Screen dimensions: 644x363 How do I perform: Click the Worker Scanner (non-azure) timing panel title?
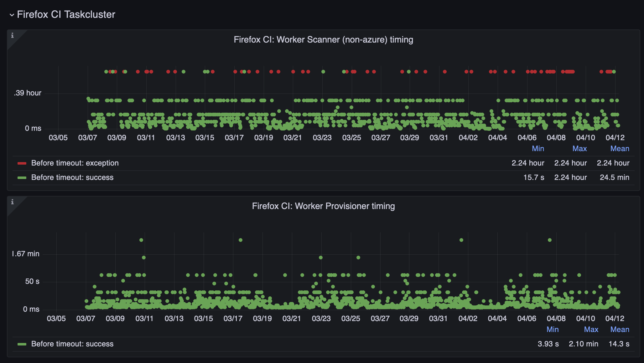pyautogui.click(x=323, y=40)
